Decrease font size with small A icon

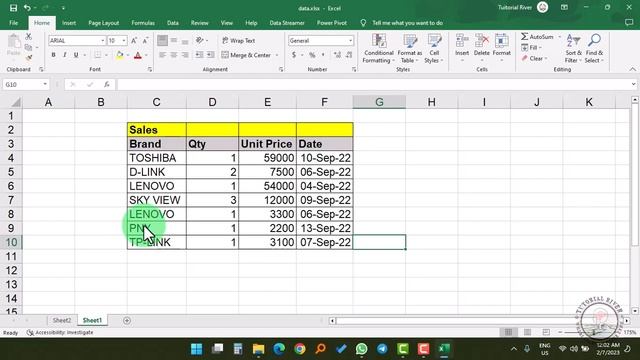coord(145,40)
